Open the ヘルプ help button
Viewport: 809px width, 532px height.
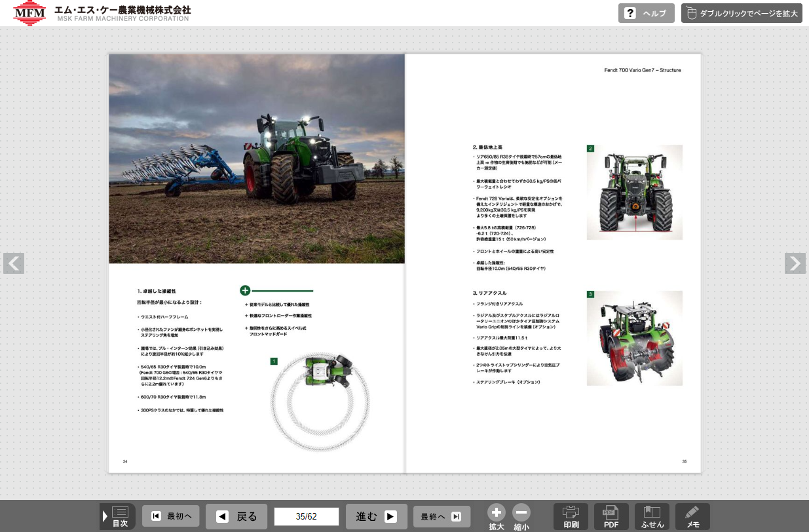tap(646, 13)
